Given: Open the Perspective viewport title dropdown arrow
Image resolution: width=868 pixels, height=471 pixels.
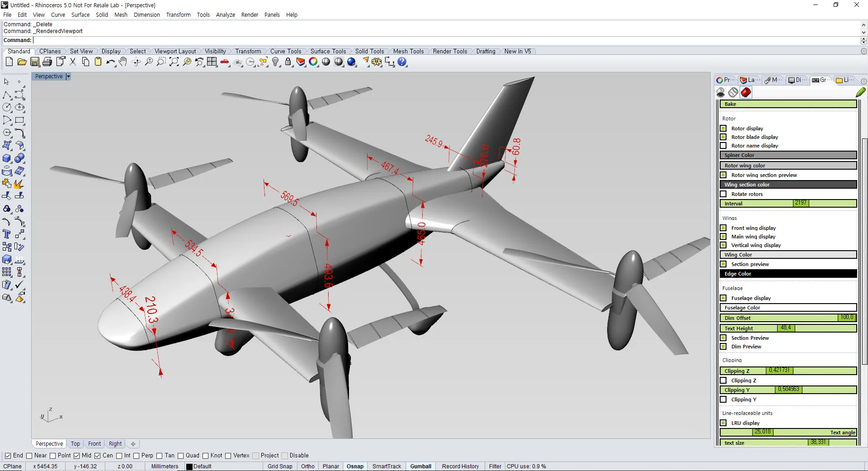Looking at the screenshot, I should coord(68,76).
